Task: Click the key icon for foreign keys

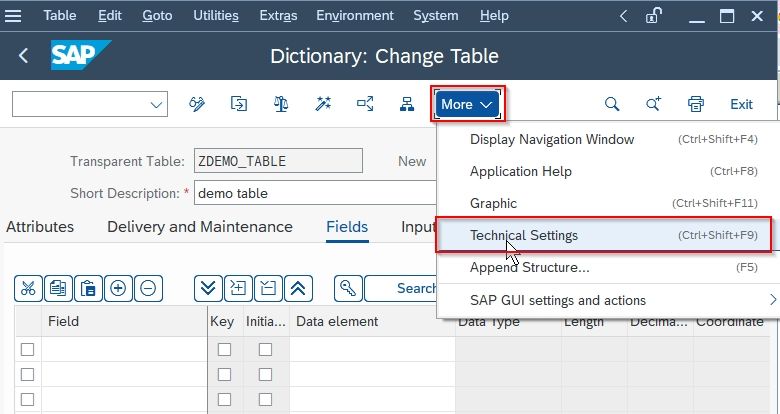Action: 348,288
